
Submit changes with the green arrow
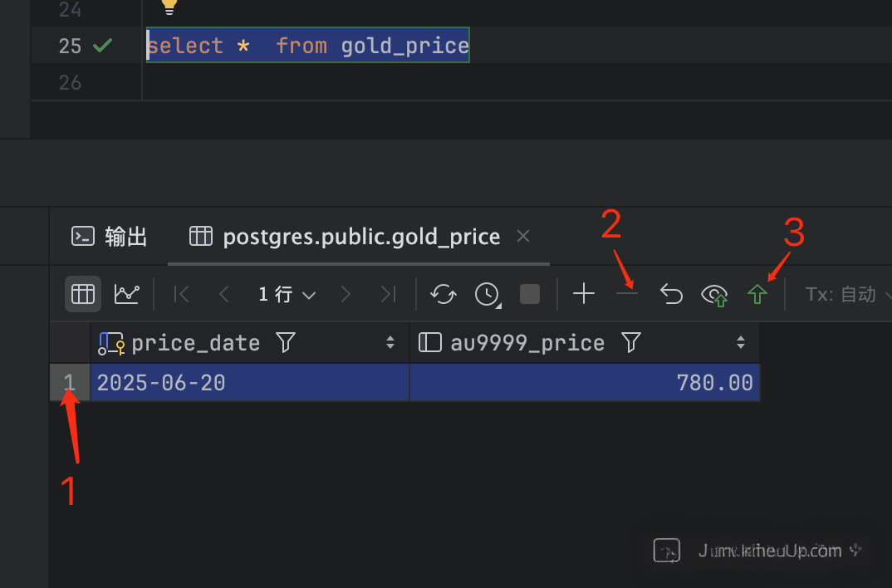pos(756,294)
